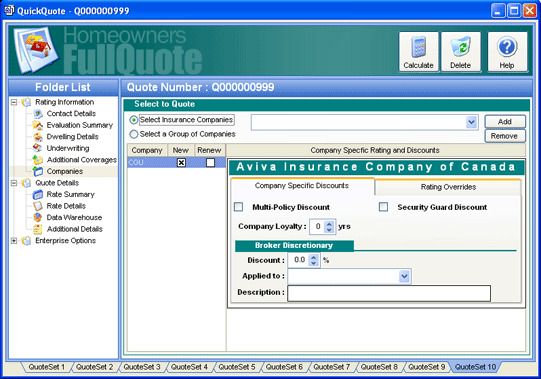Open Contact Details in the folder list
This screenshot has height=379, width=541.
pos(71,114)
